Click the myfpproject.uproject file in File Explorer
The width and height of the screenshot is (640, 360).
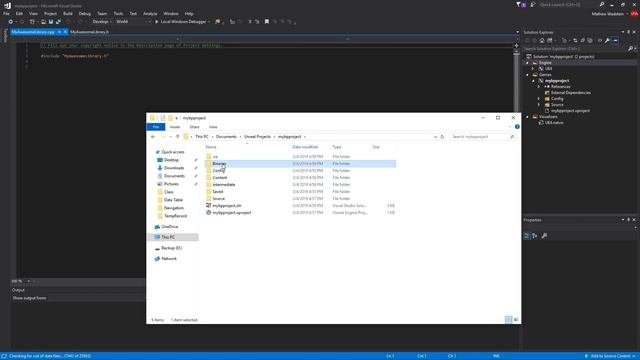pyautogui.click(x=231, y=213)
